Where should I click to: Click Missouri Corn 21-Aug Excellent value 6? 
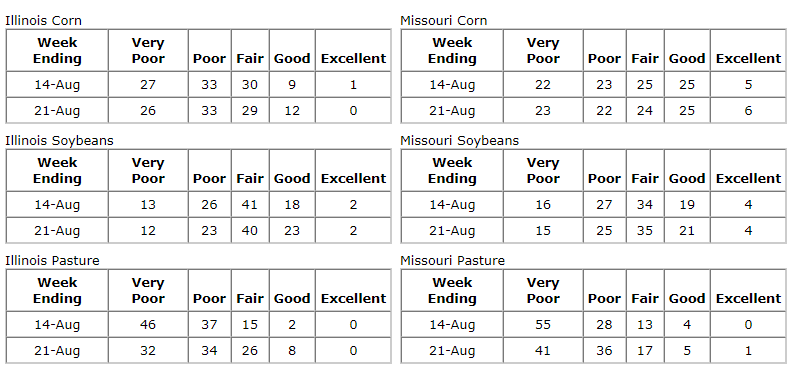pyautogui.click(x=749, y=110)
